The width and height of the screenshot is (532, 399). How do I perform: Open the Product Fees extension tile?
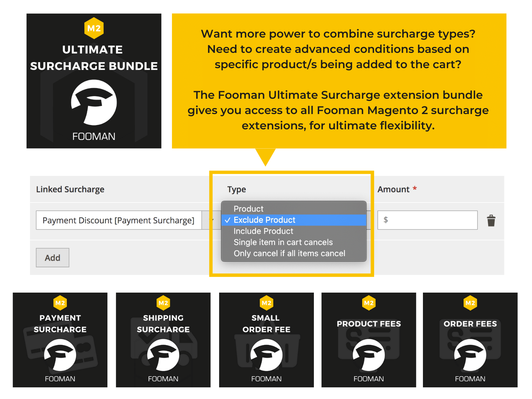(369, 340)
